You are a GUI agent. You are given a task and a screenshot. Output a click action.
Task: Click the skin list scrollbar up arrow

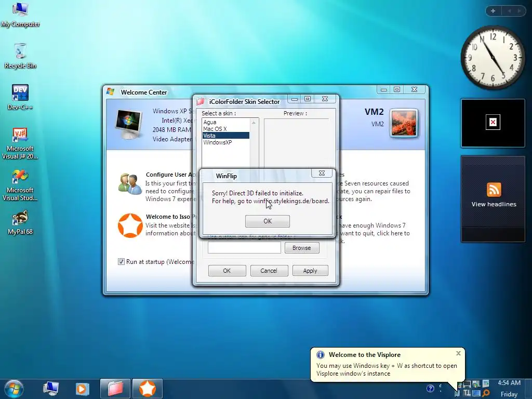pos(254,123)
